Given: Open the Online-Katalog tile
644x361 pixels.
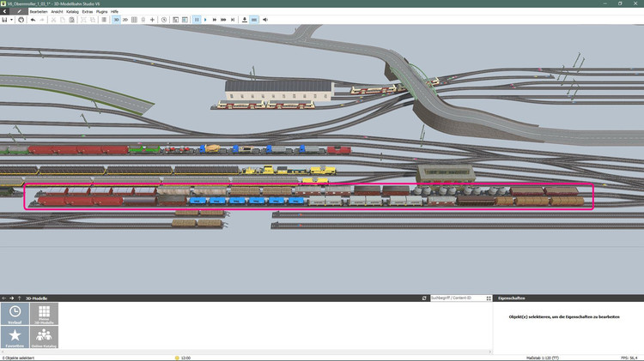Looking at the screenshot, I should 44,337.
